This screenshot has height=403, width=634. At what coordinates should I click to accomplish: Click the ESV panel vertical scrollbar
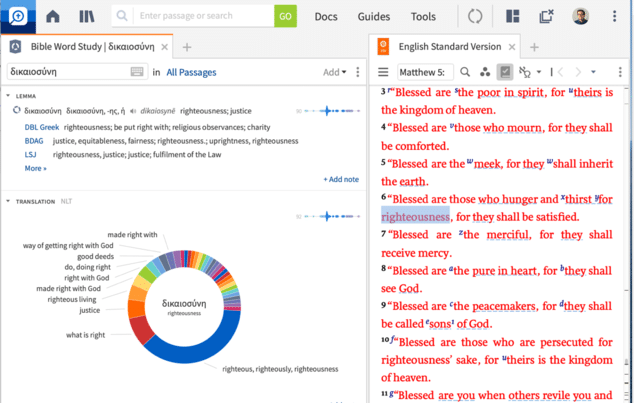627,243
